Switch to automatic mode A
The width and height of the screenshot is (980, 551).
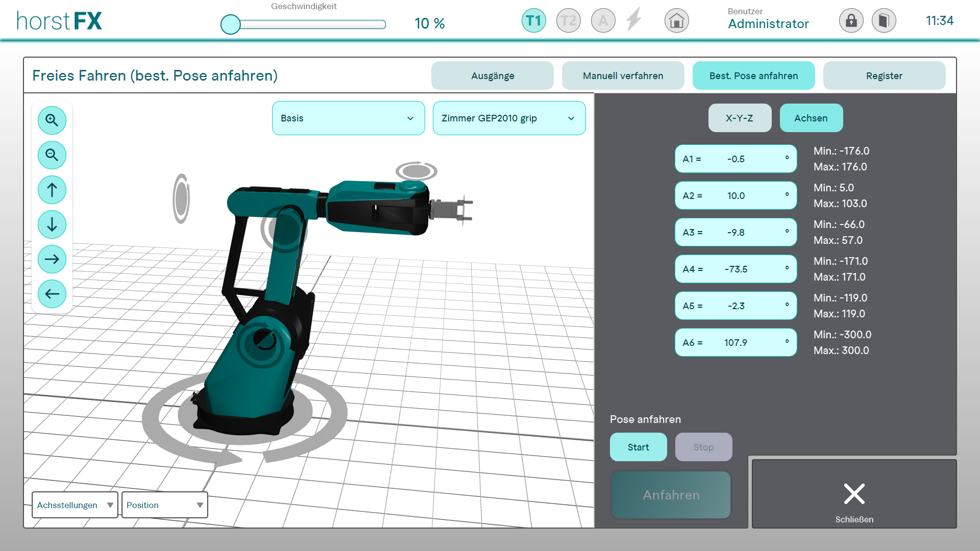click(603, 21)
